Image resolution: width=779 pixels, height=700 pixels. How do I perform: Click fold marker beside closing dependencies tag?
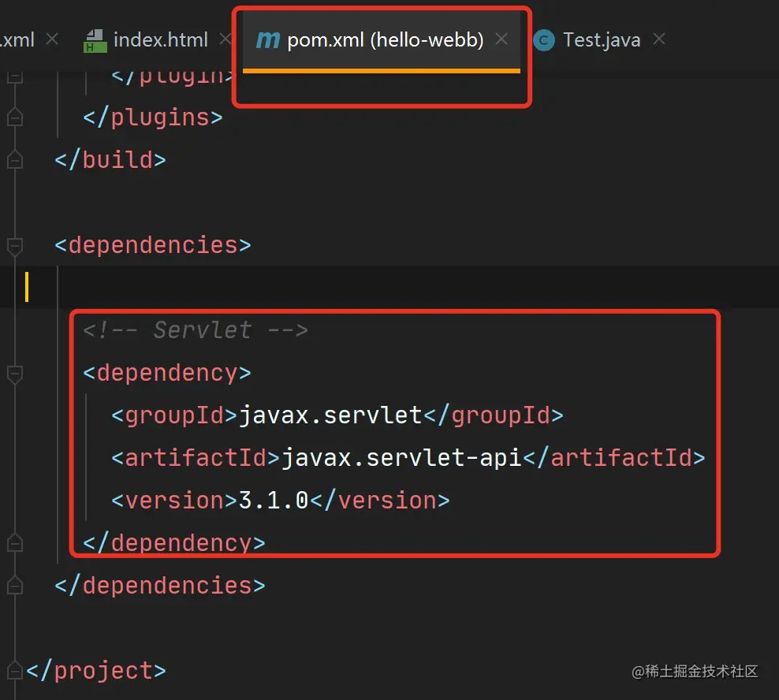tap(15, 585)
